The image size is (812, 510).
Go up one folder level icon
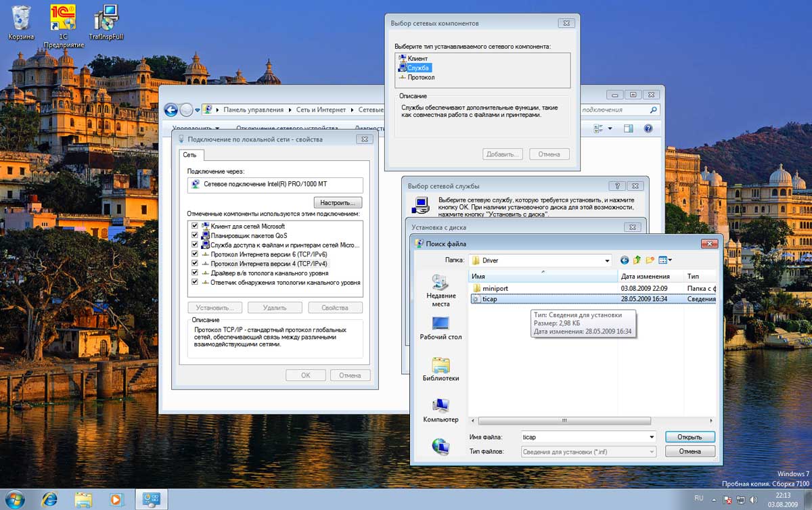click(x=637, y=260)
